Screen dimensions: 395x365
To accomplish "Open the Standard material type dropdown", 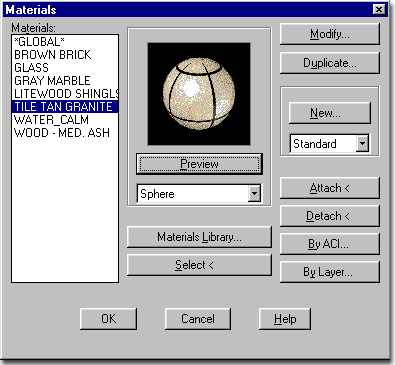I will pos(362,144).
